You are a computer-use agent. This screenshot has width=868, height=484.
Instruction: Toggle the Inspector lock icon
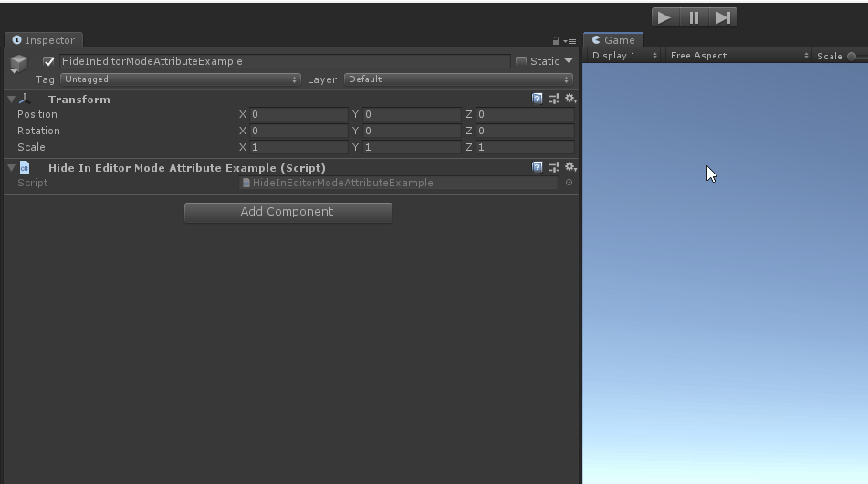click(x=556, y=41)
